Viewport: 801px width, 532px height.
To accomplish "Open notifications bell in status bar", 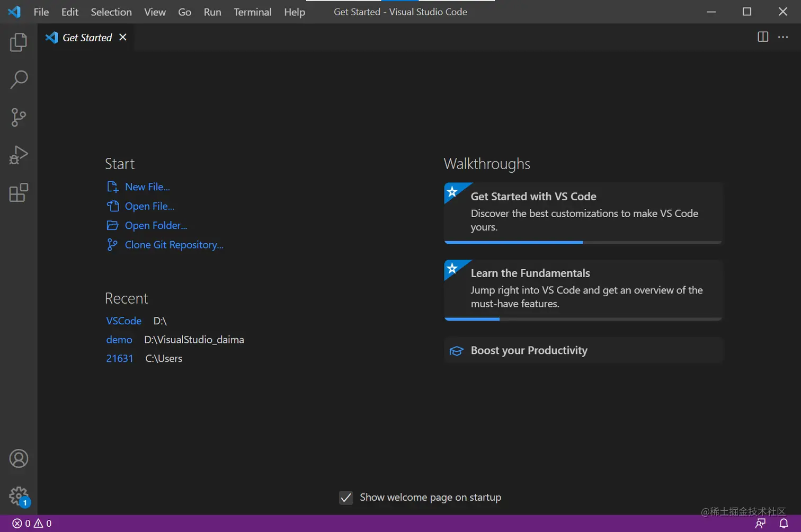I will tap(784, 523).
